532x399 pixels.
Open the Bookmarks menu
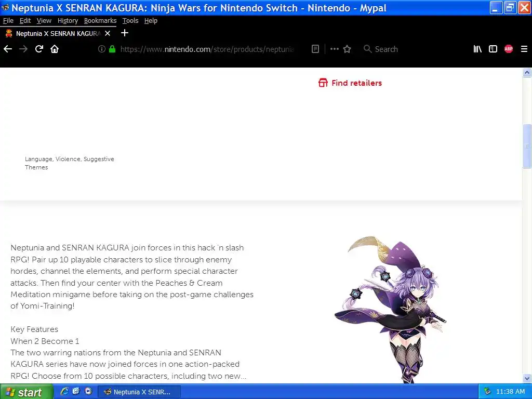click(100, 21)
